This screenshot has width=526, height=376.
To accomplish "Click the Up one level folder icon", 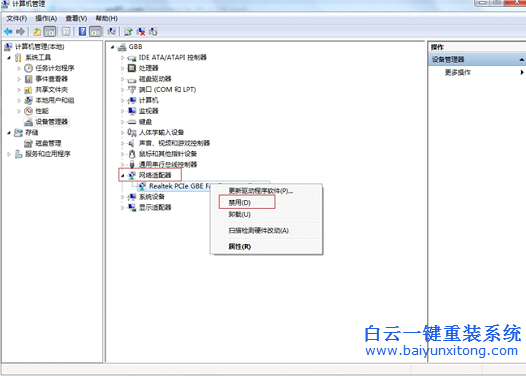I will (37, 32).
